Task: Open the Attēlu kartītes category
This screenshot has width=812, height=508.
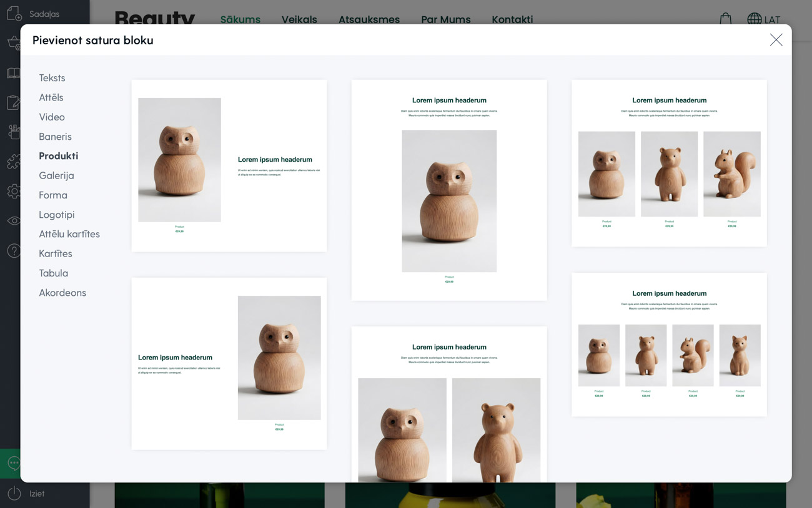Action: click(69, 234)
